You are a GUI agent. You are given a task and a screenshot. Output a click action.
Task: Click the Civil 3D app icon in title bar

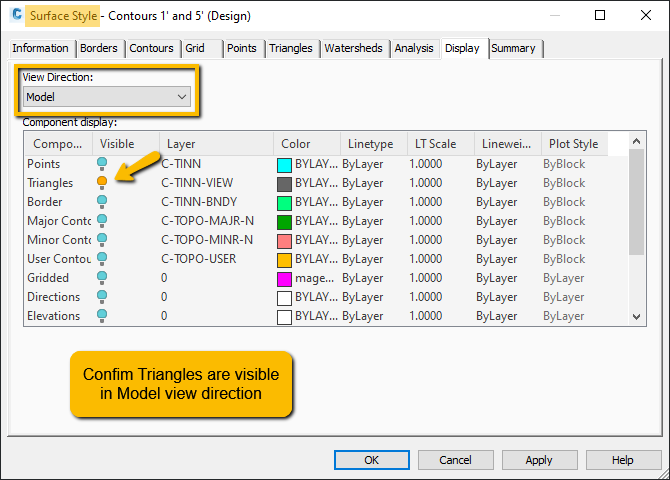click(17, 15)
